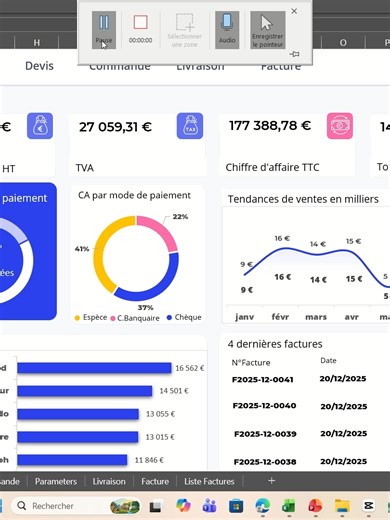The height and width of the screenshot is (520, 390).
Task: Click the Chèque legend entry
Action: [184, 317]
